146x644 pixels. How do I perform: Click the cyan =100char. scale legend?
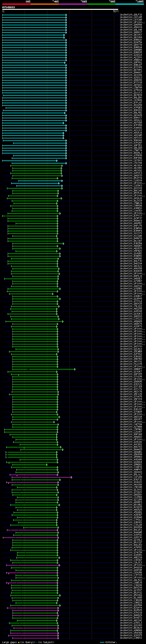pos(108,642)
